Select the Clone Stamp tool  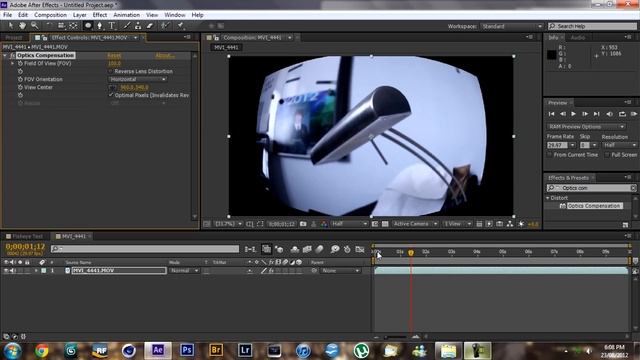[138, 26]
